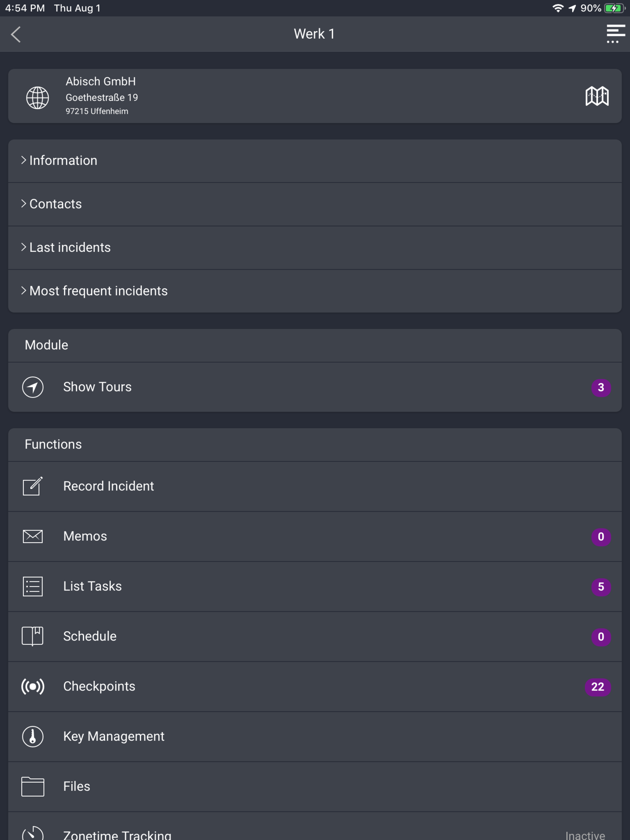This screenshot has width=630, height=840.
Task: Open Show Tours module
Action: point(315,387)
